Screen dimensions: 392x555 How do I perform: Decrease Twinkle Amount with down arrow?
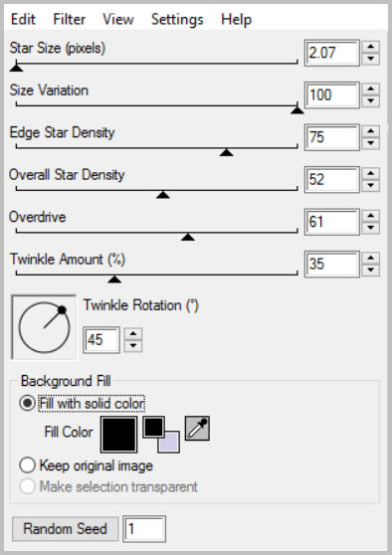click(371, 270)
